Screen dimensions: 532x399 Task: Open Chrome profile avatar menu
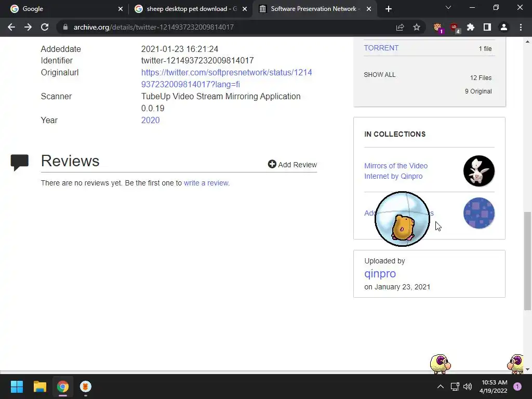tap(504, 27)
